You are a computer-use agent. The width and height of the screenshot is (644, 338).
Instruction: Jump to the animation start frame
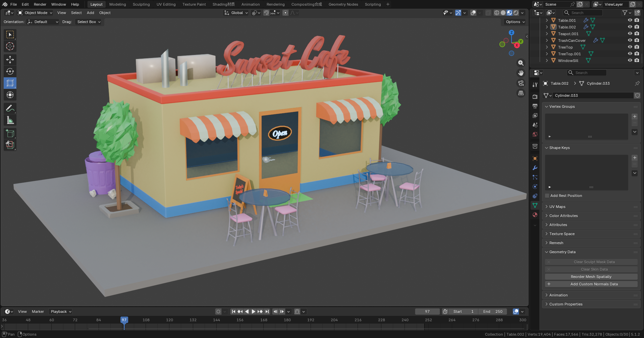coord(233,312)
